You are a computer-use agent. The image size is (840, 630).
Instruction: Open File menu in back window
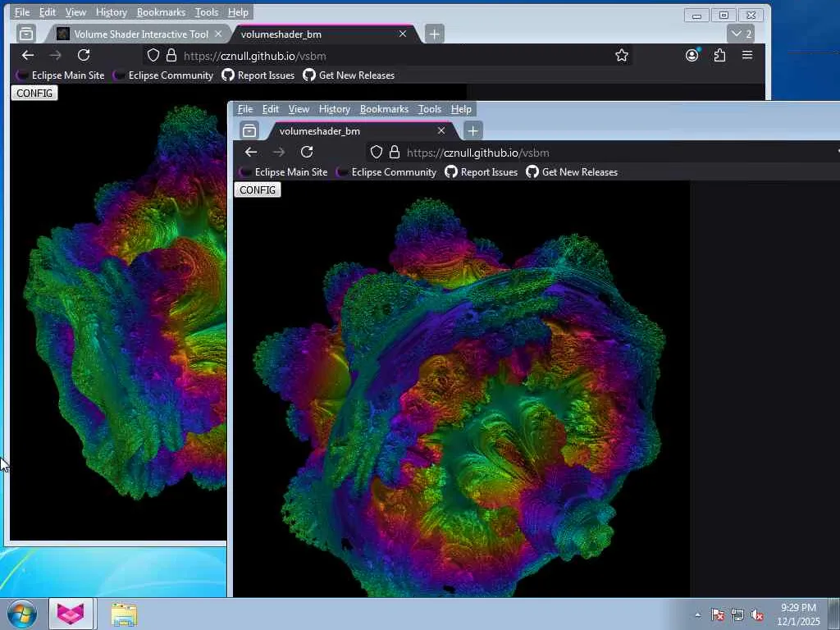[x=22, y=11]
